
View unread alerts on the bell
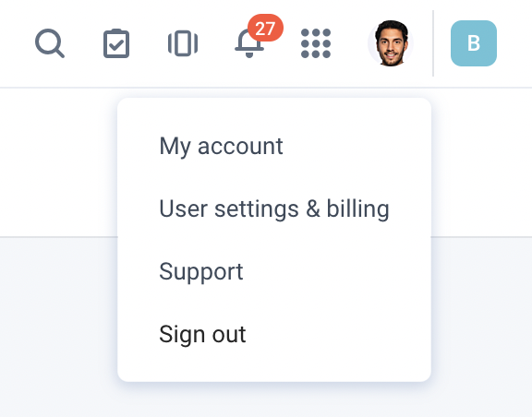point(249,43)
